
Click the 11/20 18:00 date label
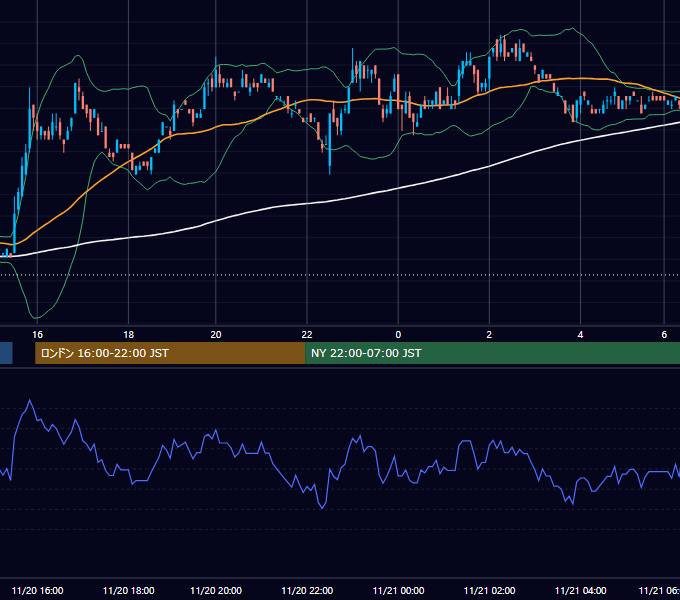[x=128, y=590]
